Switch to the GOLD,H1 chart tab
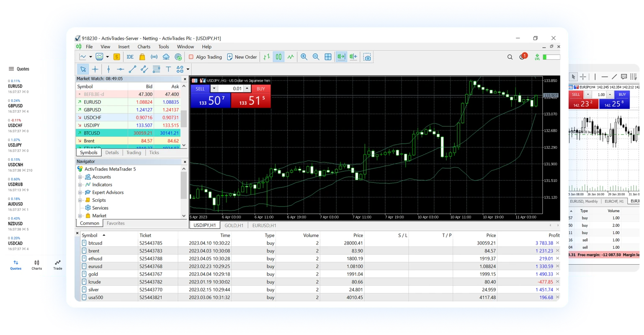Image resolution: width=644 pixels, height=335 pixels. (234, 225)
